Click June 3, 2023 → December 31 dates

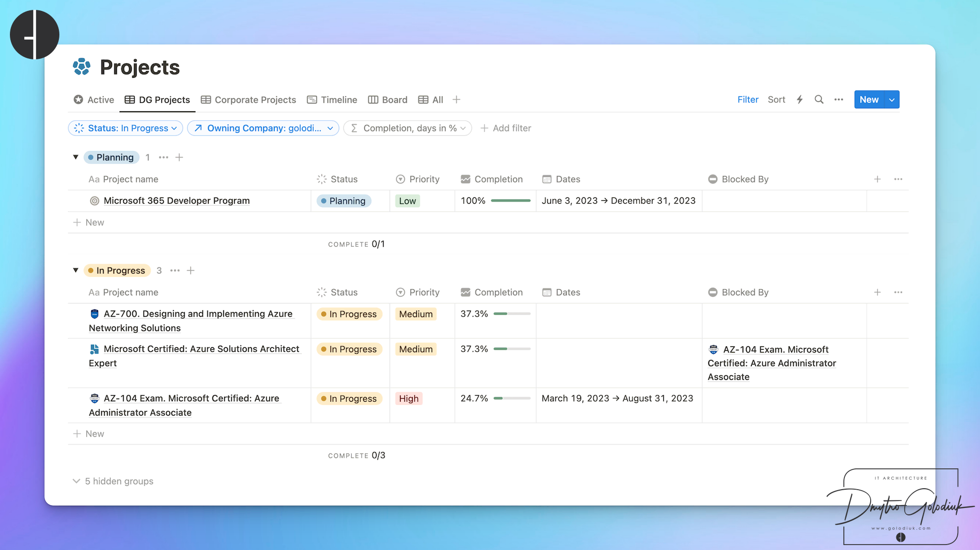[x=619, y=201]
